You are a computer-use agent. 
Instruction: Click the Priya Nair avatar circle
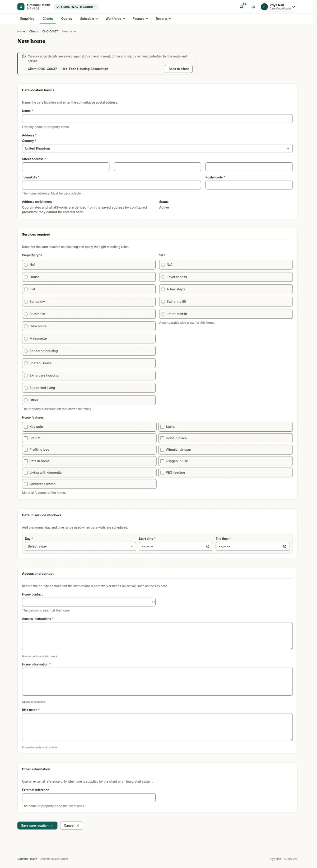[x=264, y=7]
